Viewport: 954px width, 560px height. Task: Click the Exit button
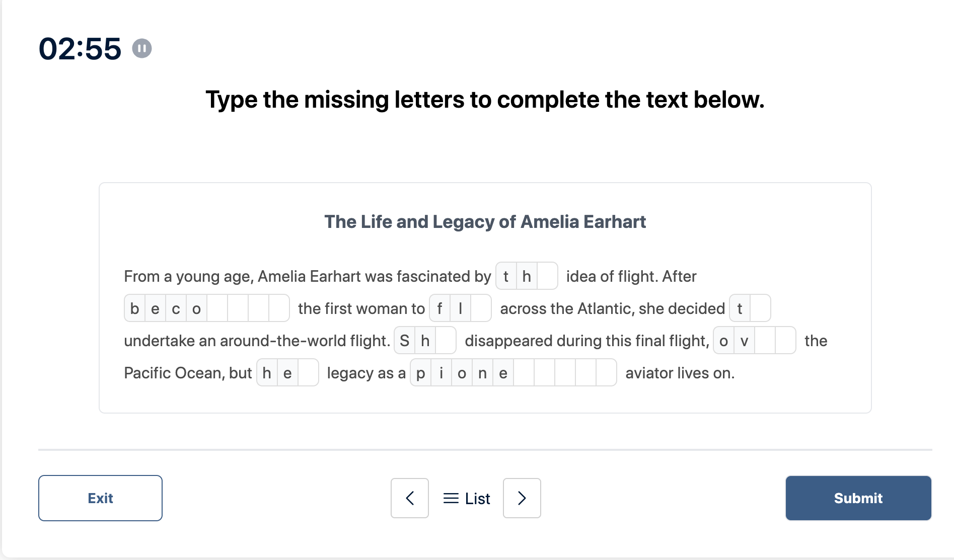100,498
